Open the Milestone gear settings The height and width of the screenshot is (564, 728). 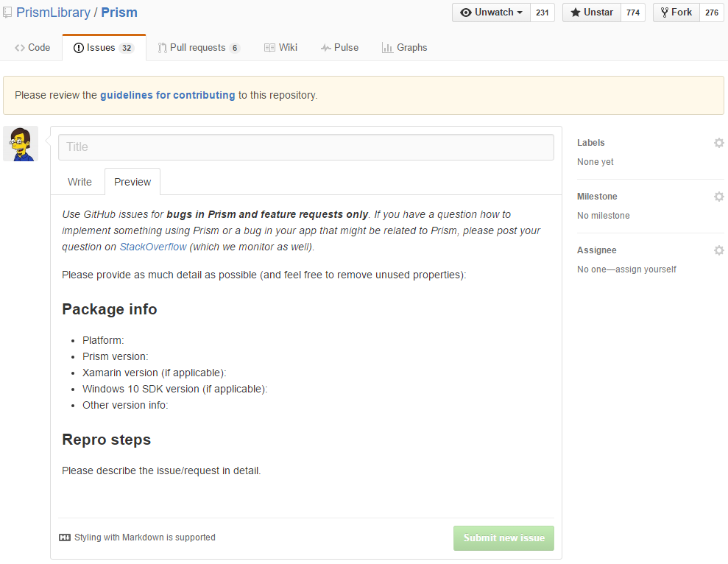[718, 197]
